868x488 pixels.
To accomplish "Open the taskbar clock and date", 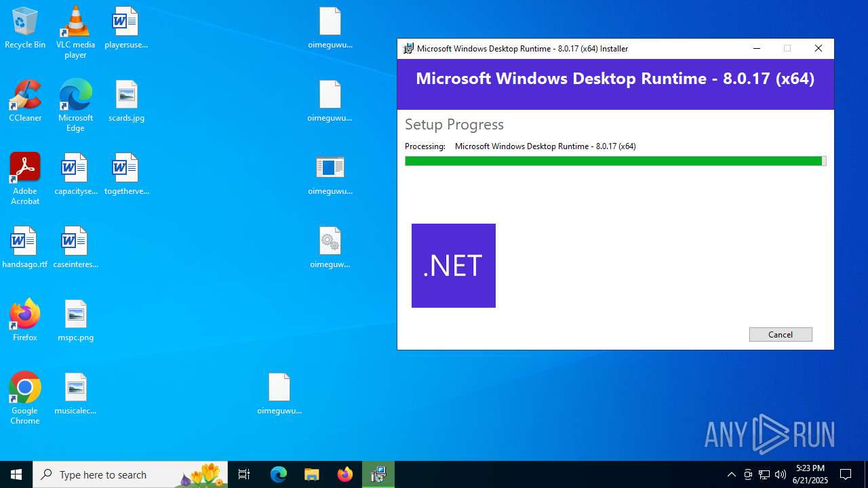I will coord(811,474).
